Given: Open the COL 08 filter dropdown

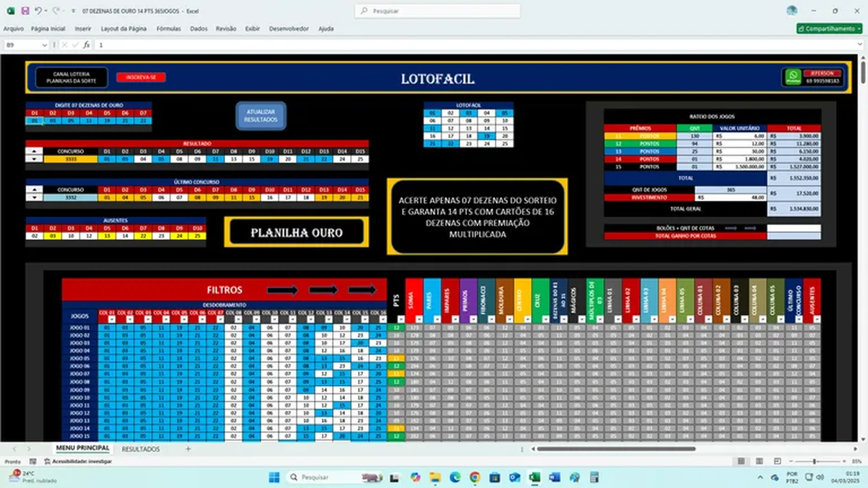Looking at the screenshot, I should 238,319.
